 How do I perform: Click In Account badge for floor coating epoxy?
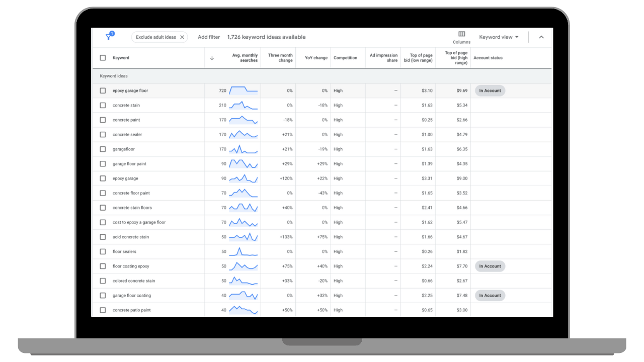point(490,266)
